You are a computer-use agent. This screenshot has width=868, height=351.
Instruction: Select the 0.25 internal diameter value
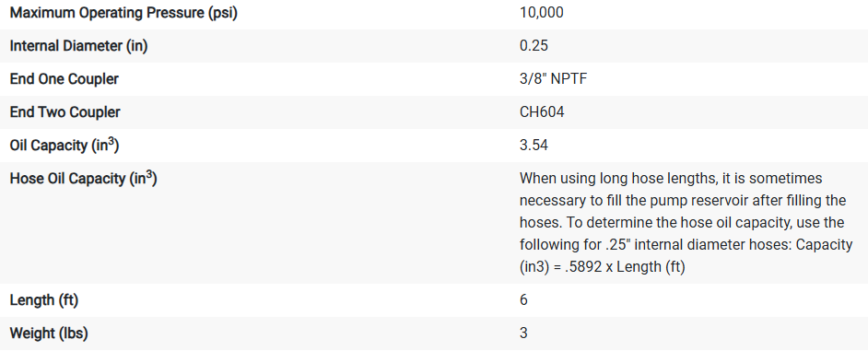(534, 46)
